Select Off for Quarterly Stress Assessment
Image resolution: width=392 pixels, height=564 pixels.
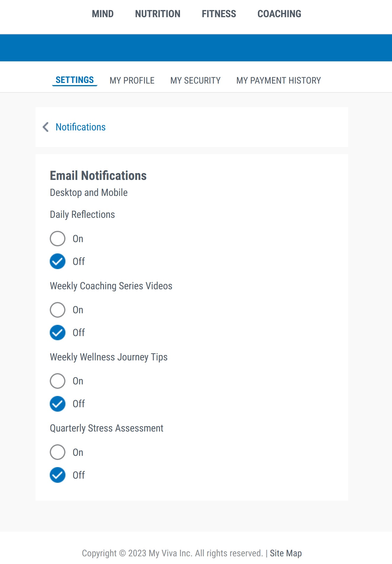tap(57, 475)
